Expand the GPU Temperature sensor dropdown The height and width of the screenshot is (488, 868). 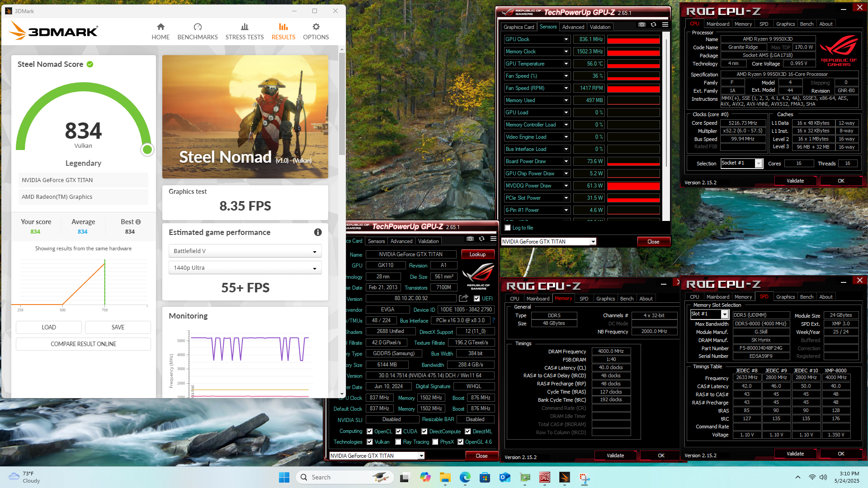(566, 64)
